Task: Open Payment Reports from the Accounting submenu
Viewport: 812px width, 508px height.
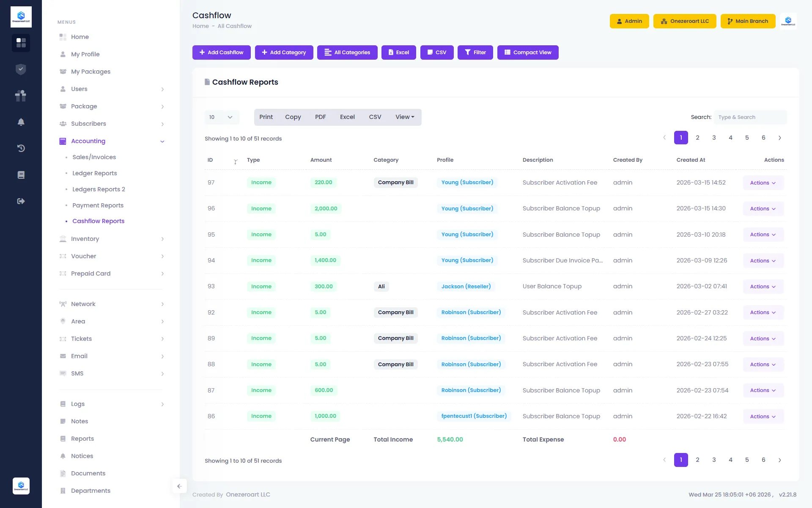Action: point(97,205)
